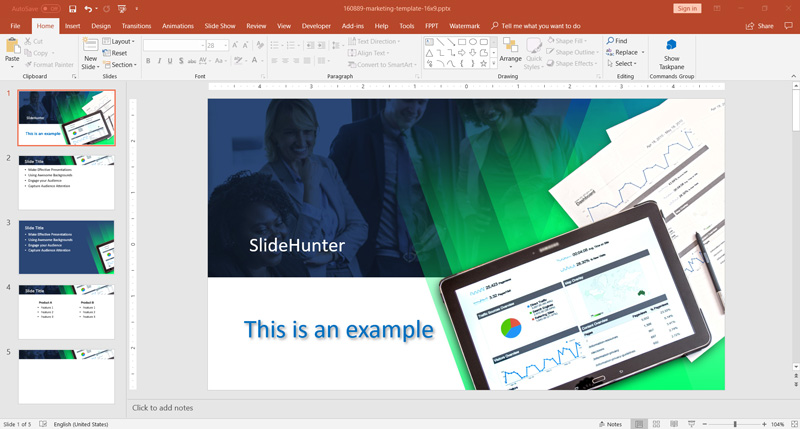Toggle Italic formatting
The image size is (800, 429).
pyautogui.click(x=159, y=61)
